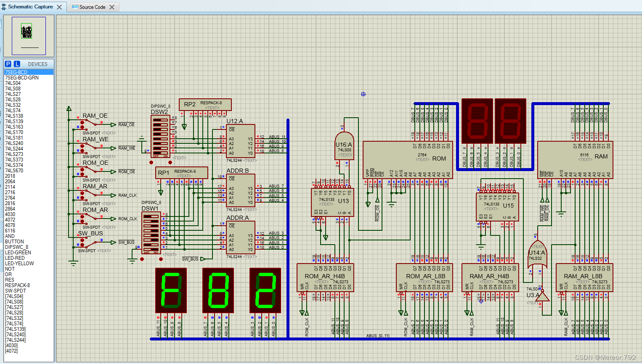
Task: Click red display above DBUS 7-4 pins
Action: point(477,121)
